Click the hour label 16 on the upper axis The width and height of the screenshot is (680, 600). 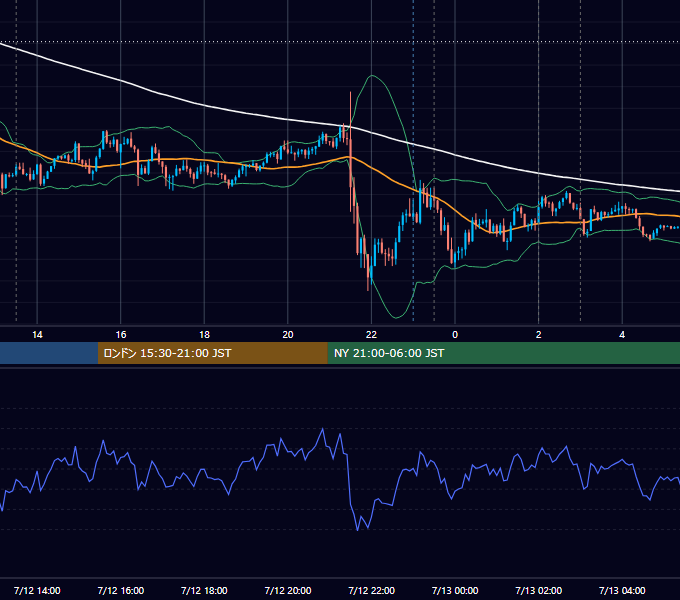(121, 335)
